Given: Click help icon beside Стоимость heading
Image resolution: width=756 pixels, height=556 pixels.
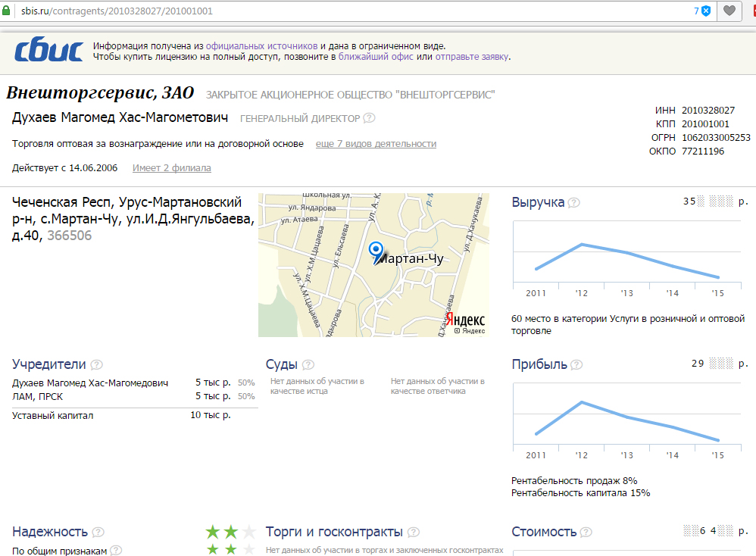Looking at the screenshot, I should (x=586, y=533).
